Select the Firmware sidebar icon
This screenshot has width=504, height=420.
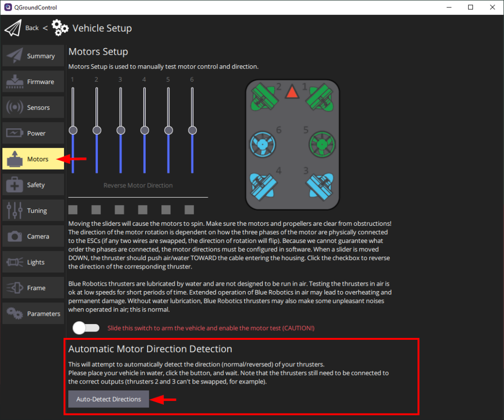[x=14, y=81]
